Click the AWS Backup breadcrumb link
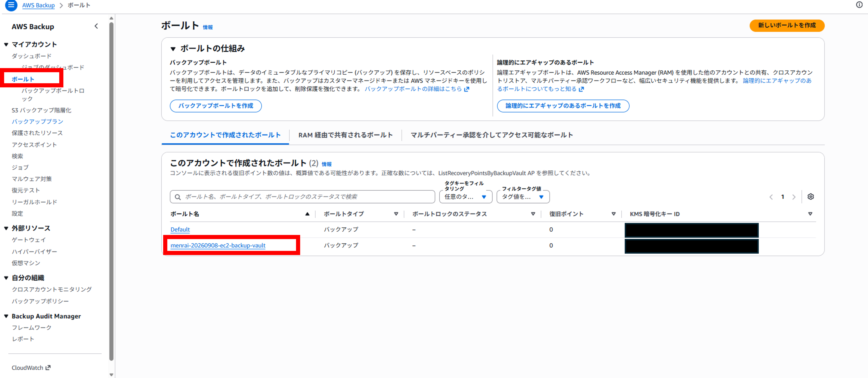This screenshot has height=378, width=868. pyautogui.click(x=38, y=5)
